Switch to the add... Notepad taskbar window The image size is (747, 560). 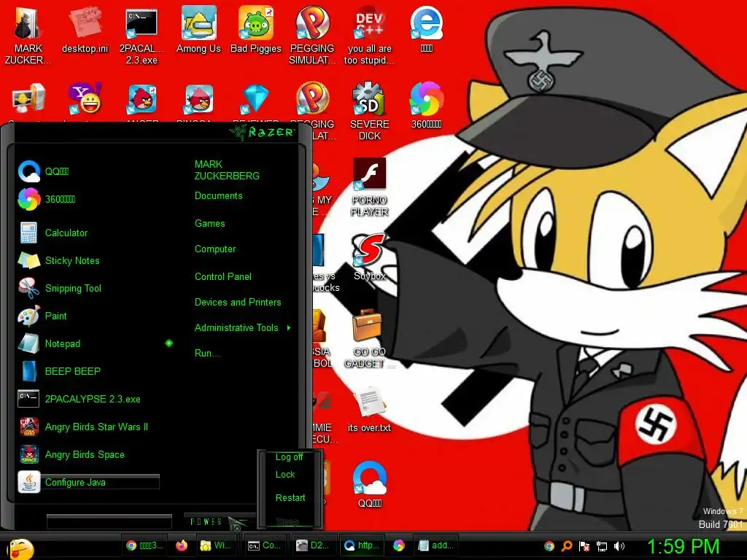tap(436, 545)
